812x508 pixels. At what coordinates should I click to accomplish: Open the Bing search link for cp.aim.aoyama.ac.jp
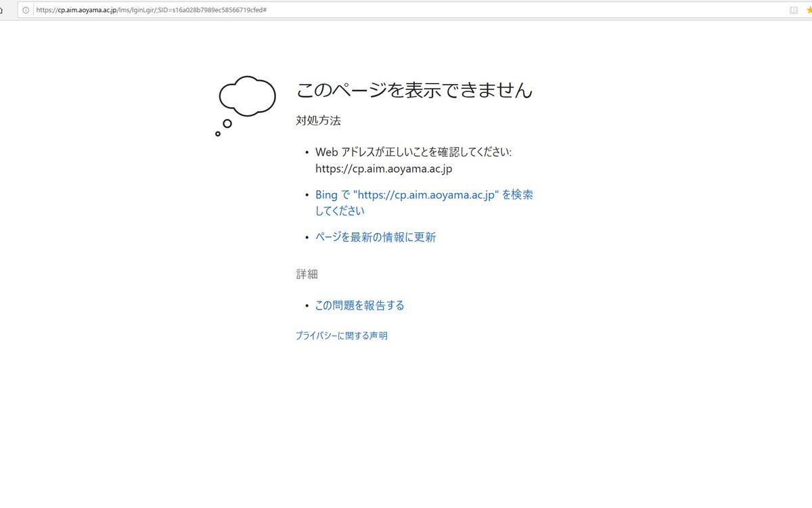click(x=424, y=203)
